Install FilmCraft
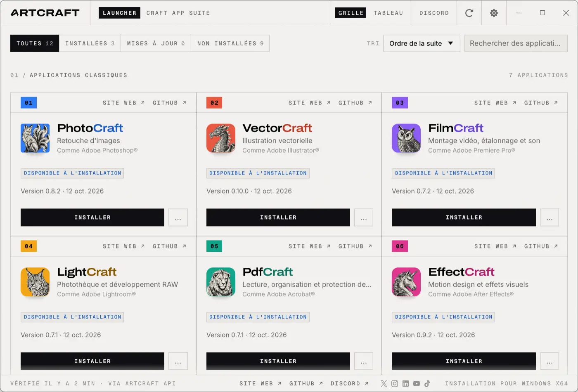 (464, 217)
